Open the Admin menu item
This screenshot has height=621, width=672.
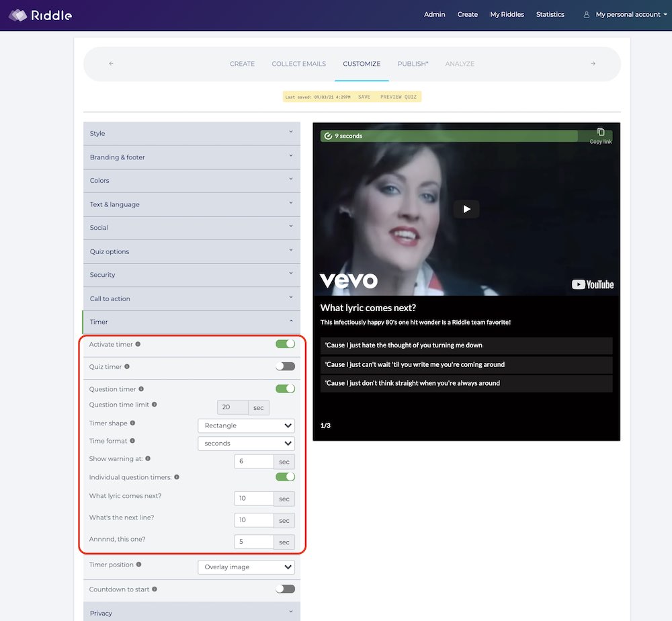coord(435,15)
